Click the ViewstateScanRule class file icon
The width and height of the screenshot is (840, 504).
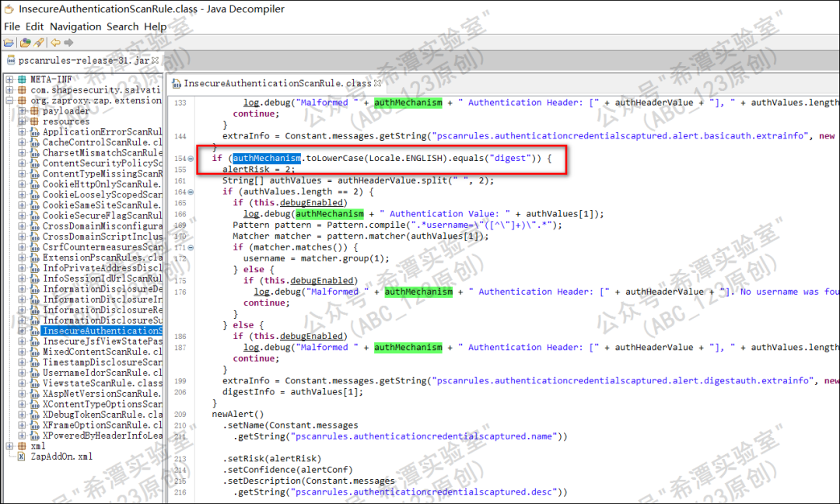34,383
